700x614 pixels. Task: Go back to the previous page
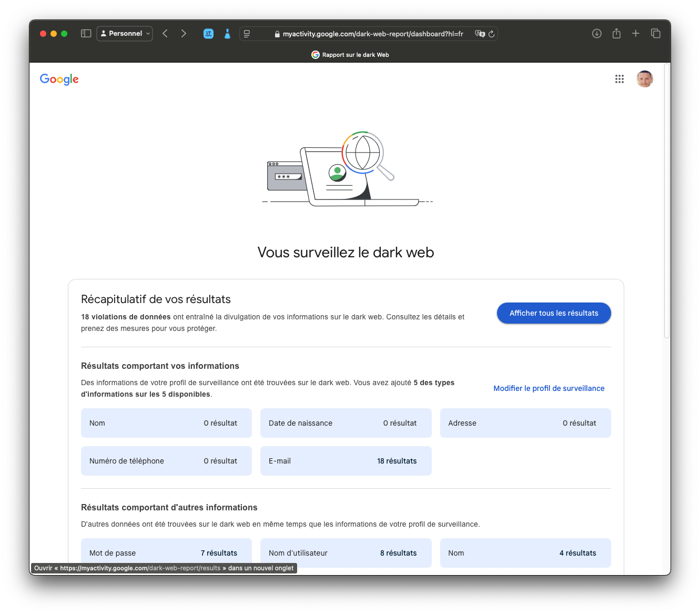pos(165,34)
